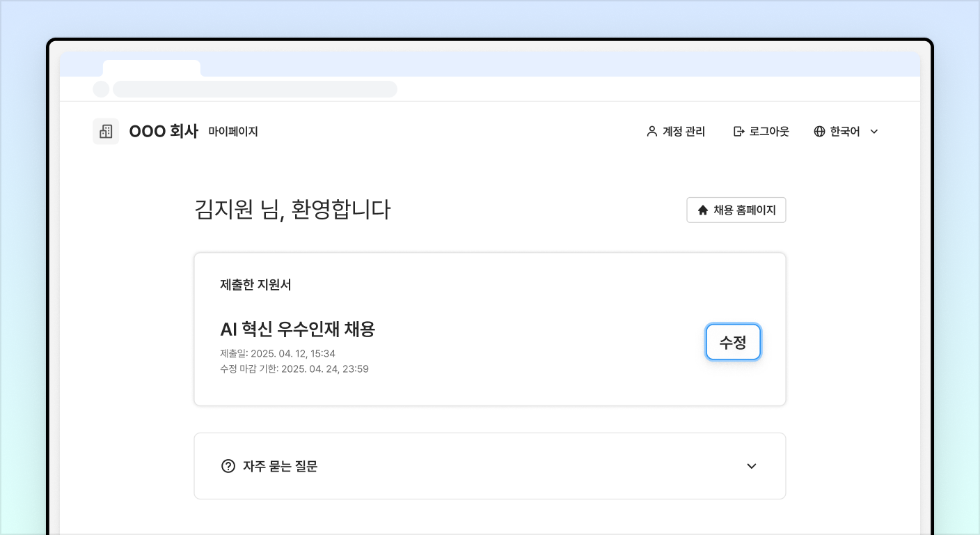Click the AI 혁신 우수인재 채용 application title
Viewport: 980px width, 535px height.
click(297, 329)
